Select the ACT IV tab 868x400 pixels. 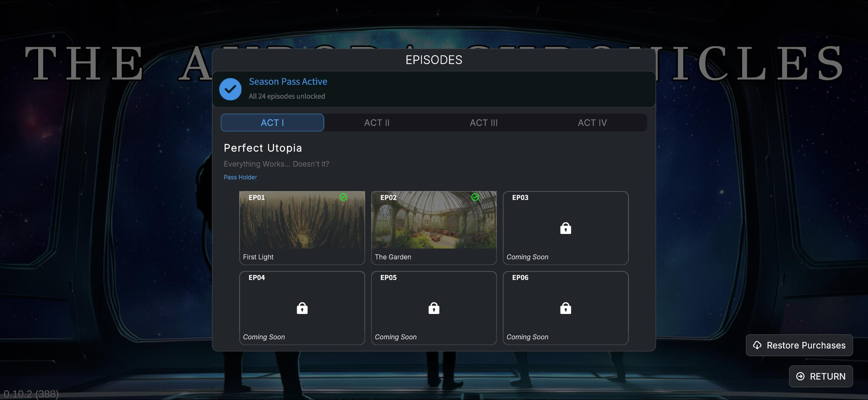tap(592, 123)
